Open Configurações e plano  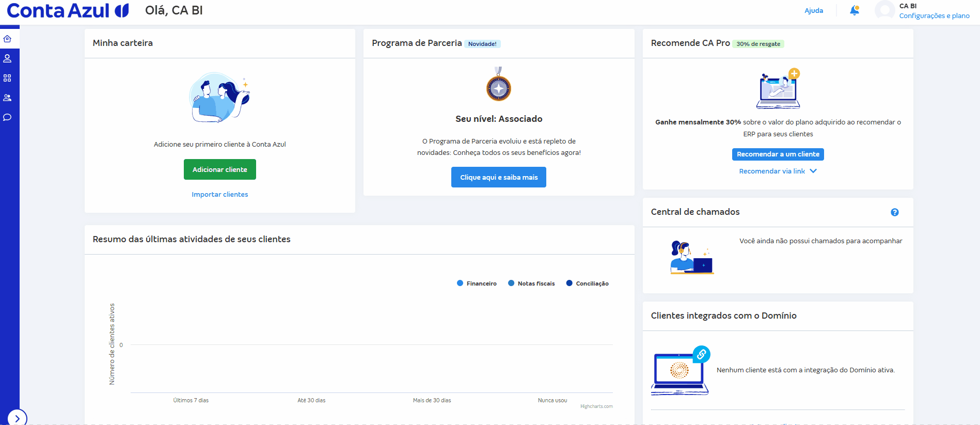[x=934, y=15]
